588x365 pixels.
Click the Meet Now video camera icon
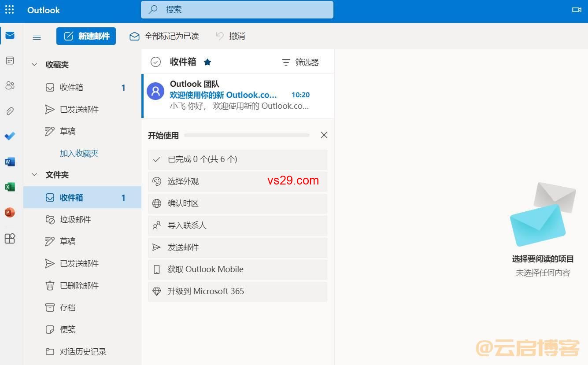(x=577, y=10)
